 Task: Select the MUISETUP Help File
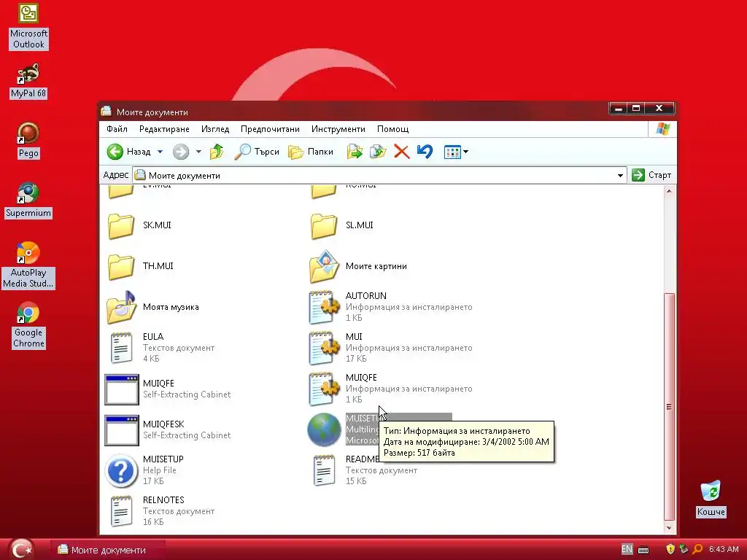click(144, 470)
